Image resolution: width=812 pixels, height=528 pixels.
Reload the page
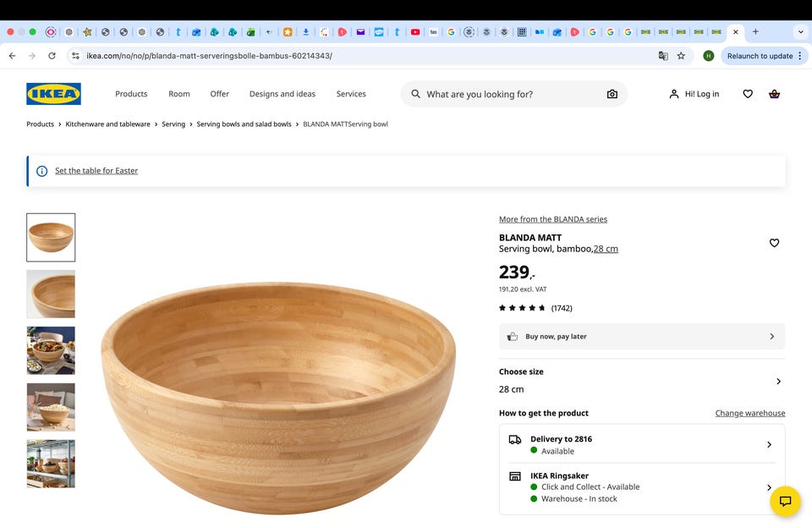(52, 56)
